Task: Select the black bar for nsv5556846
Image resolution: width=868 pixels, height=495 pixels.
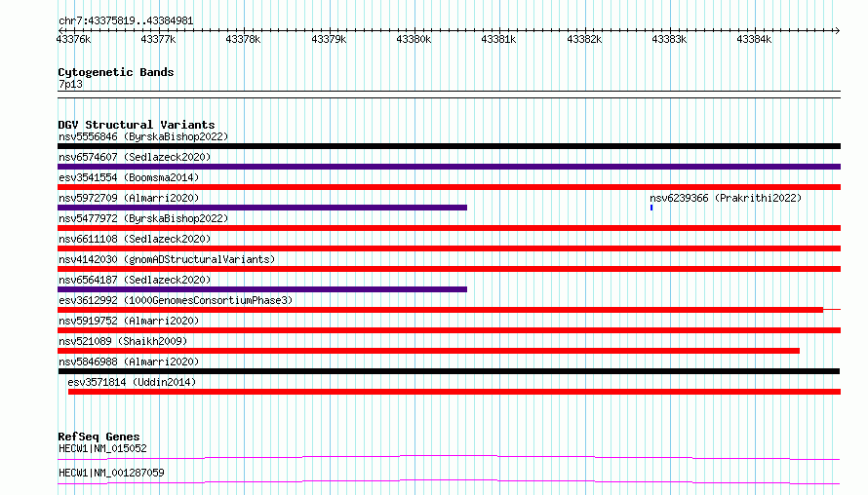Action: click(x=449, y=146)
